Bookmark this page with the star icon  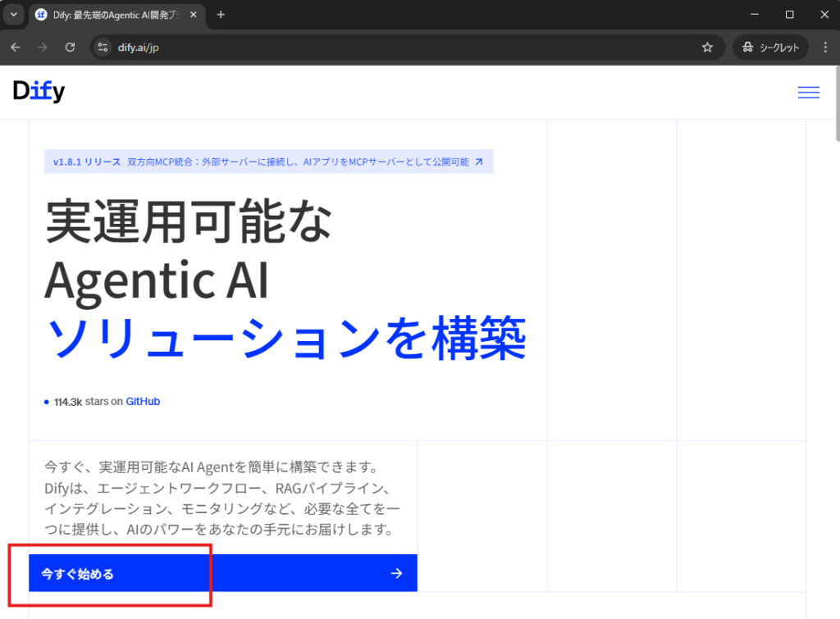point(707,47)
